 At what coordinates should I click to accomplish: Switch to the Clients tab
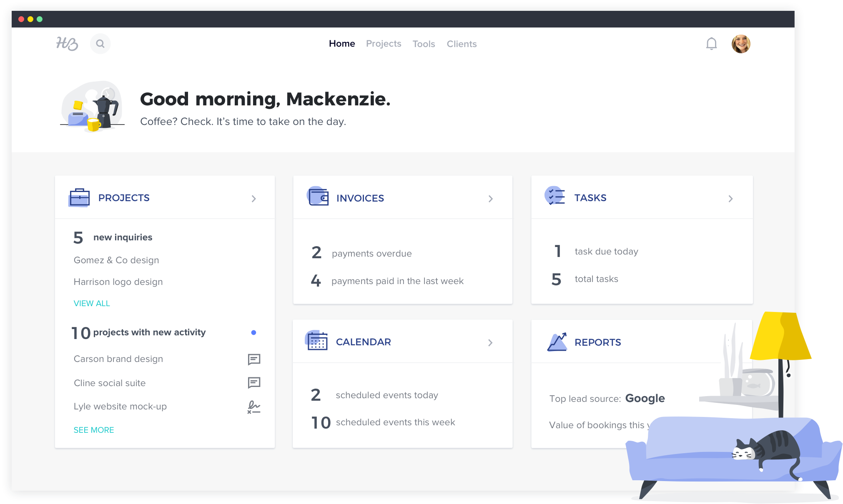click(462, 44)
